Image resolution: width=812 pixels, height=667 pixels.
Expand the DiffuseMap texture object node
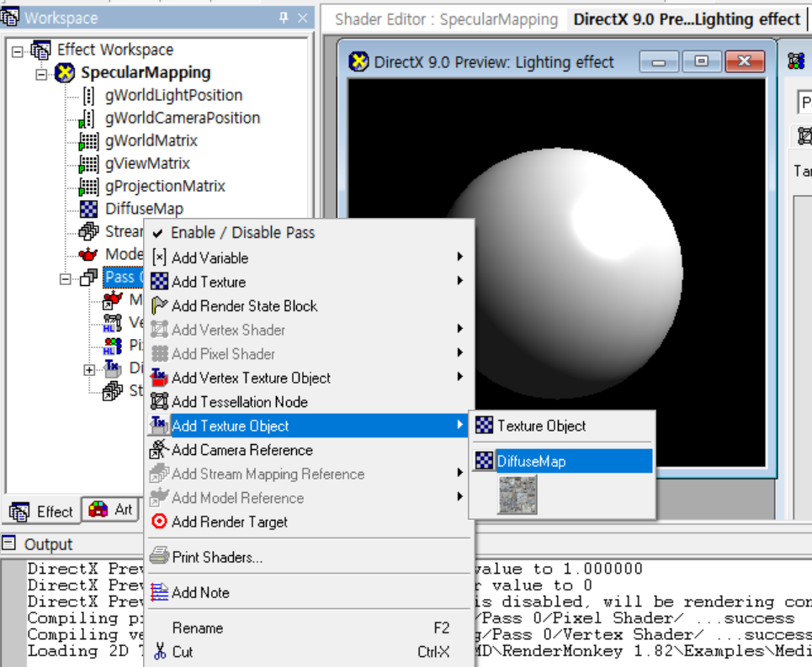[89, 370]
